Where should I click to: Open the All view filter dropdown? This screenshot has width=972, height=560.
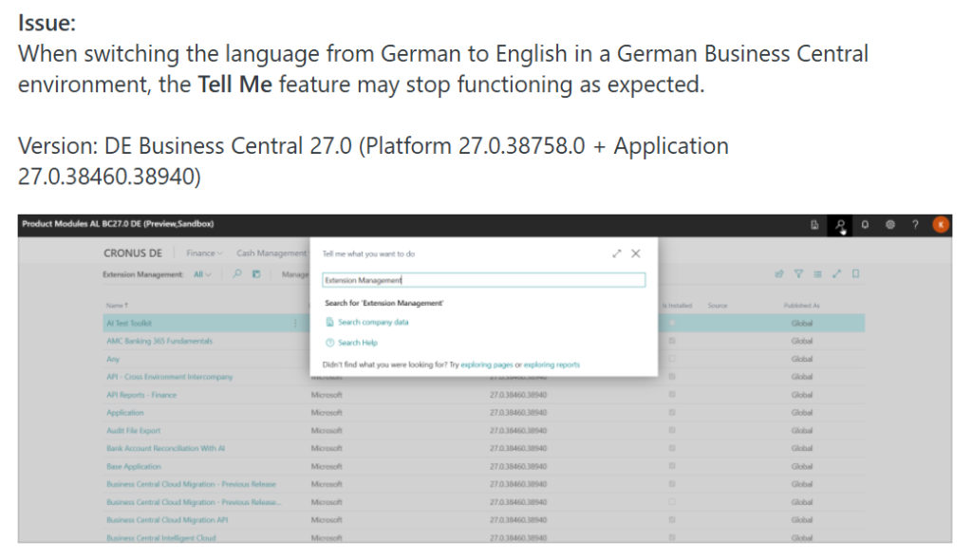(x=202, y=275)
